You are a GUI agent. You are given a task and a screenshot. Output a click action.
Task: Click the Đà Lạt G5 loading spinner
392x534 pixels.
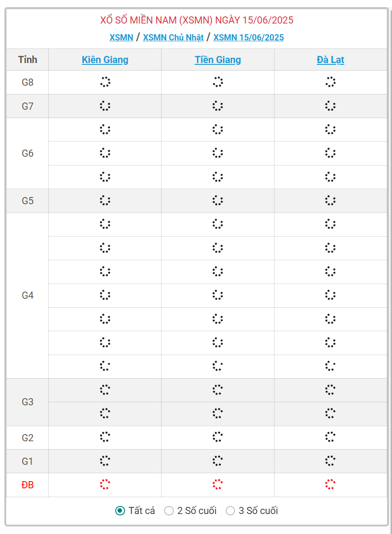coord(330,201)
